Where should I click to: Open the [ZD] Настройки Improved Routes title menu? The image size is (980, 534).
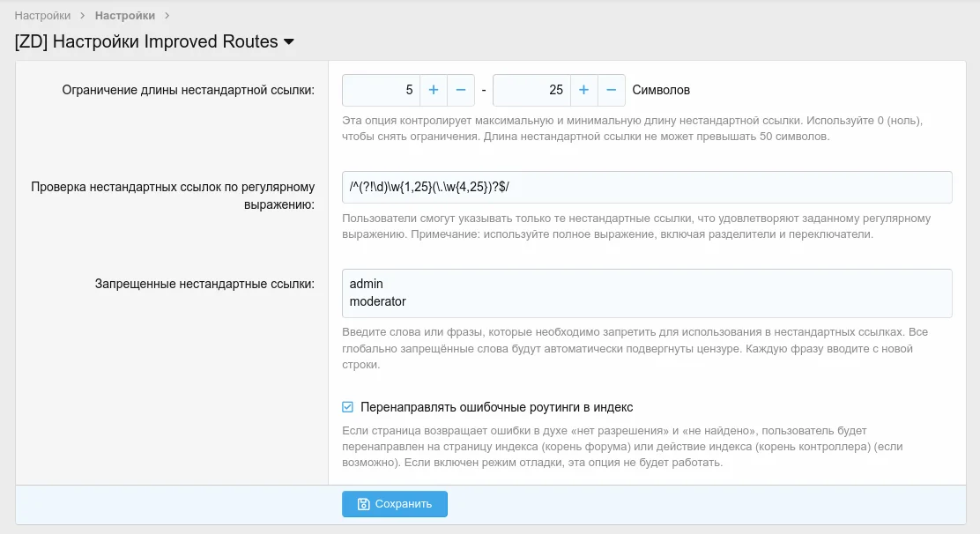146,41
